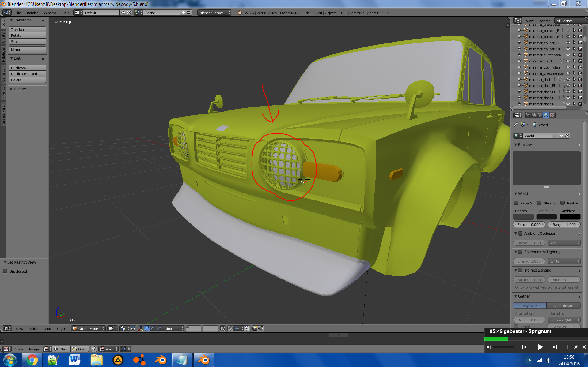The height and width of the screenshot is (367, 588).
Task: Open the Properties editor type selector icon
Action: [518, 115]
